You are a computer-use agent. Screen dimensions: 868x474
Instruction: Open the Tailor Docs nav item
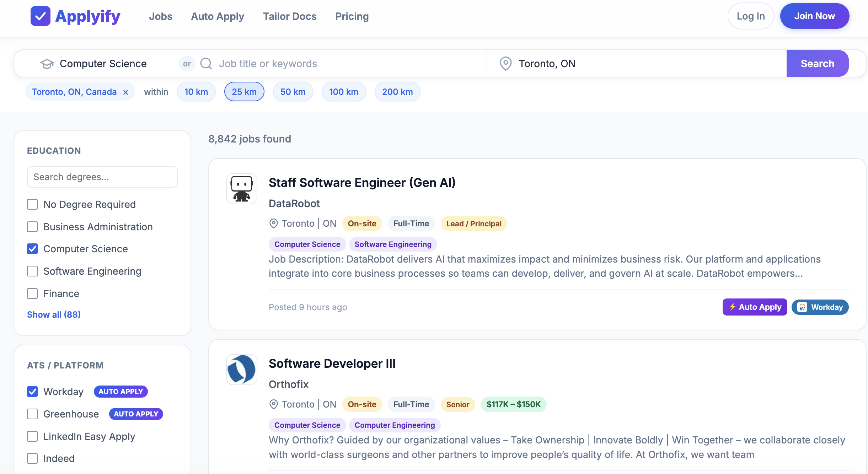pyautogui.click(x=290, y=16)
